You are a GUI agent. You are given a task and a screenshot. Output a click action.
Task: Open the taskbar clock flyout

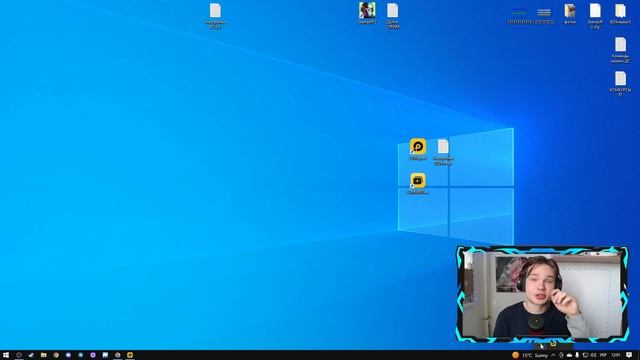tap(616, 355)
